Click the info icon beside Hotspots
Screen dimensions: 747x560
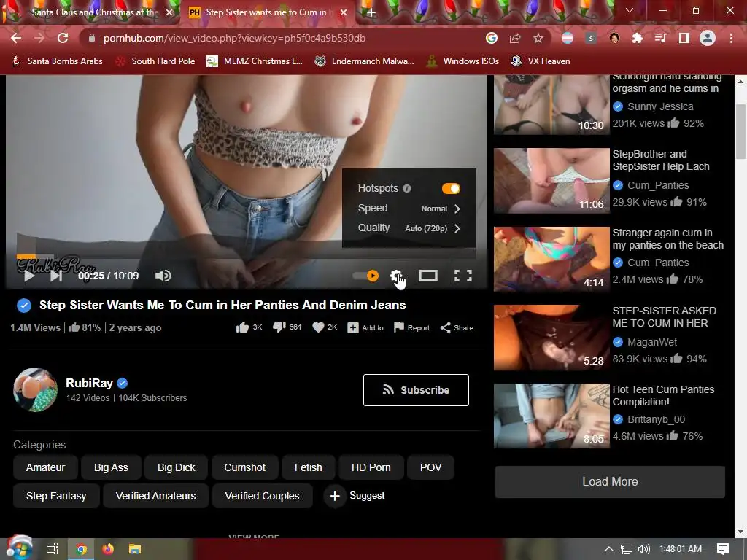coord(407,189)
